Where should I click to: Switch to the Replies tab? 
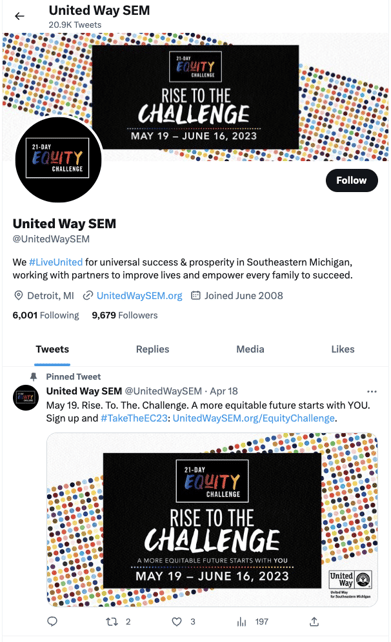tap(152, 349)
